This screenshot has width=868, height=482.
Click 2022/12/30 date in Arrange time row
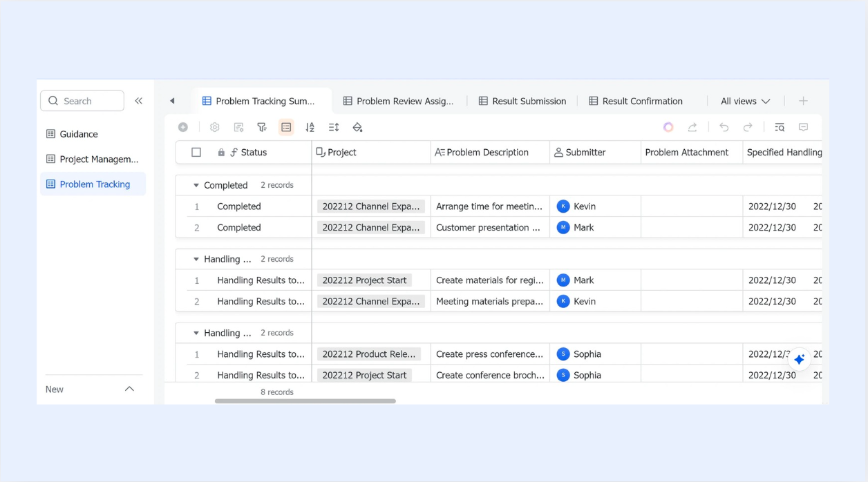tap(772, 206)
